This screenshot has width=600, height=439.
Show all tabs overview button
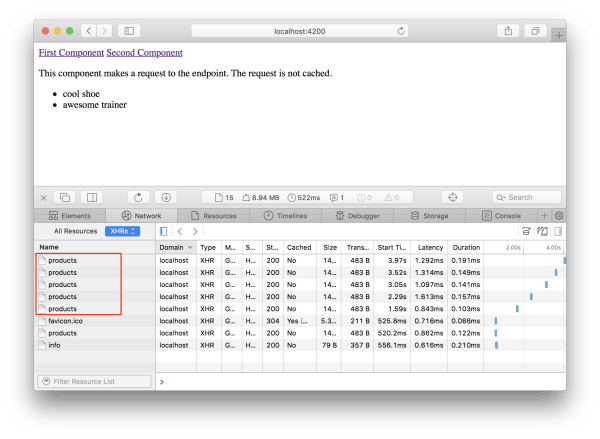tap(535, 31)
